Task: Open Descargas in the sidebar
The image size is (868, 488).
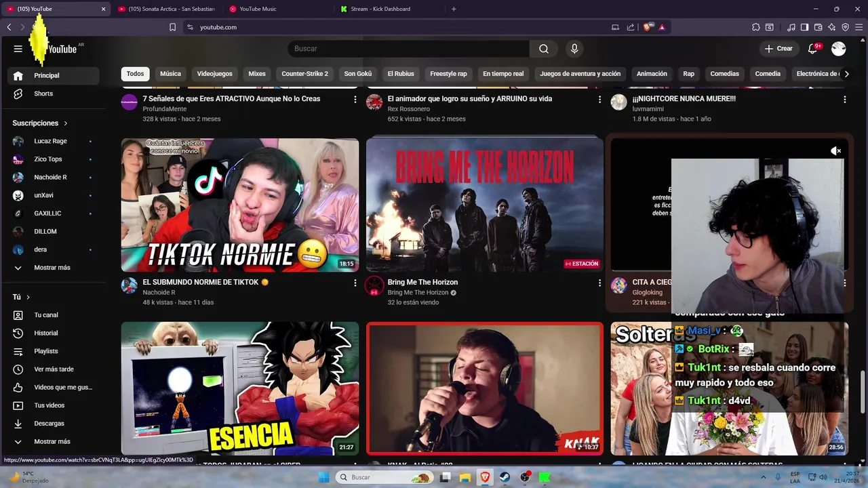Action: tap(53, 424)
